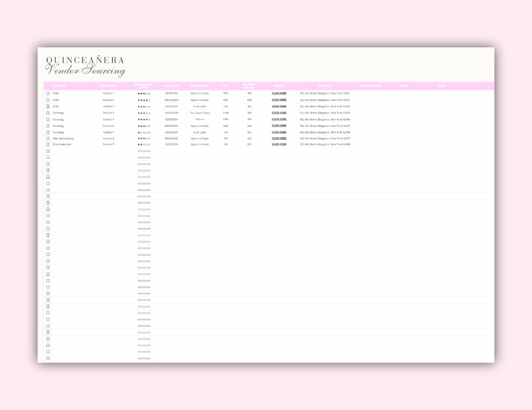The width and height of the screenshot is (532, 410).
Task: Check the checkbox in Vendor 1 row
Action: [x=48, y=94]
